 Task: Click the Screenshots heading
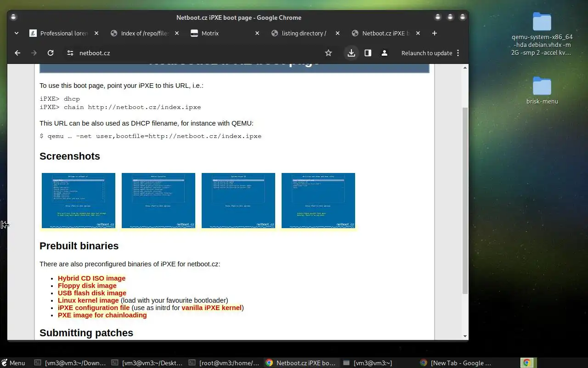click(x=70, y=156)
